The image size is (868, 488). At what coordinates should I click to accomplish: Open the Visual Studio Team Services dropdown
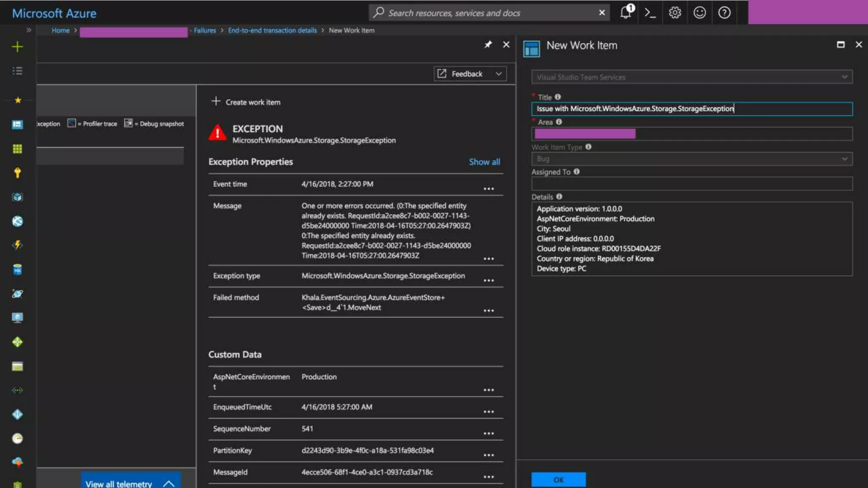tap(692, 77)
